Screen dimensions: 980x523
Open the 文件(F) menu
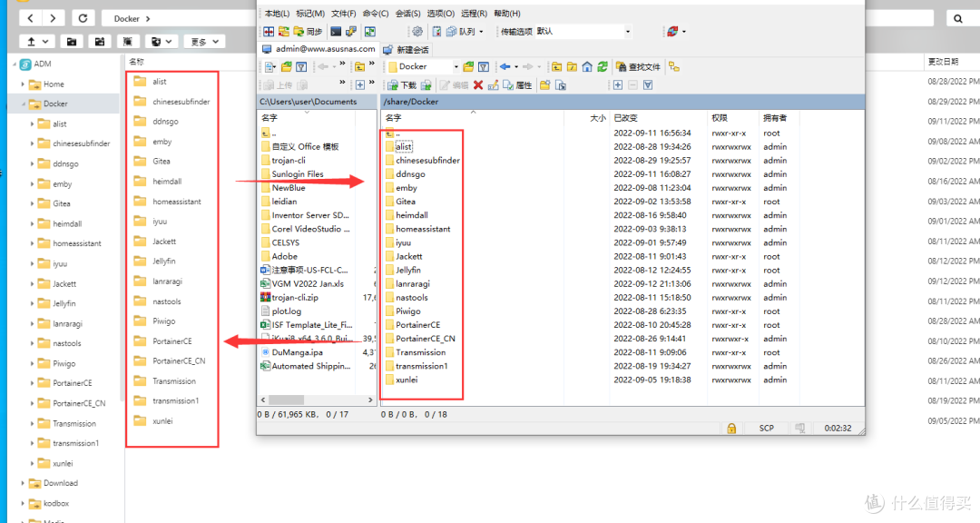click(343, 13)
